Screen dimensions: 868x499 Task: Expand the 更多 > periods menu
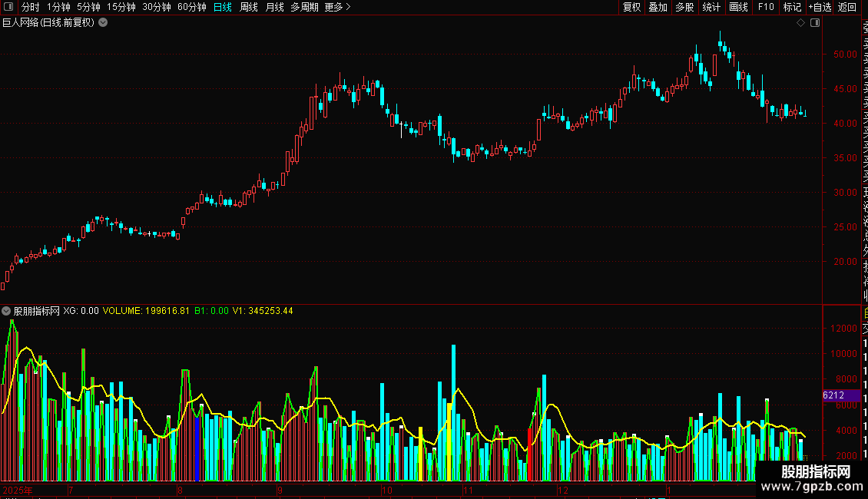[338, 7]
